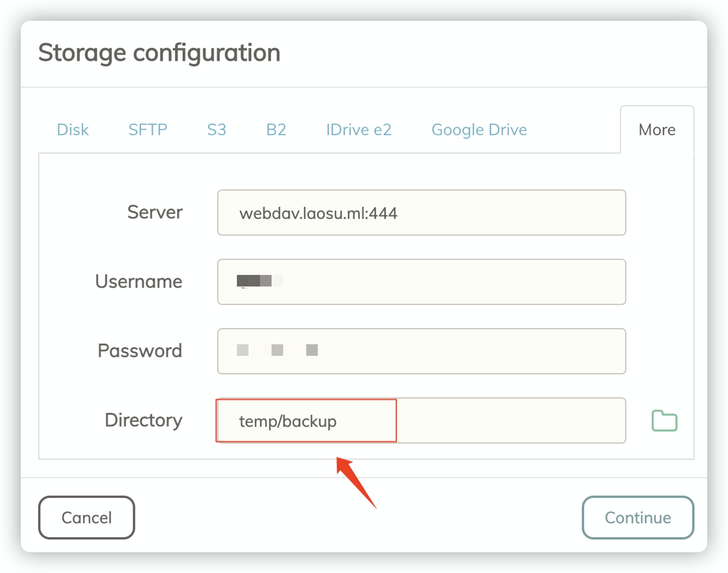728x573 pixels.
Task: Select the SFTP storage tab
Action: tap(148, 130)
